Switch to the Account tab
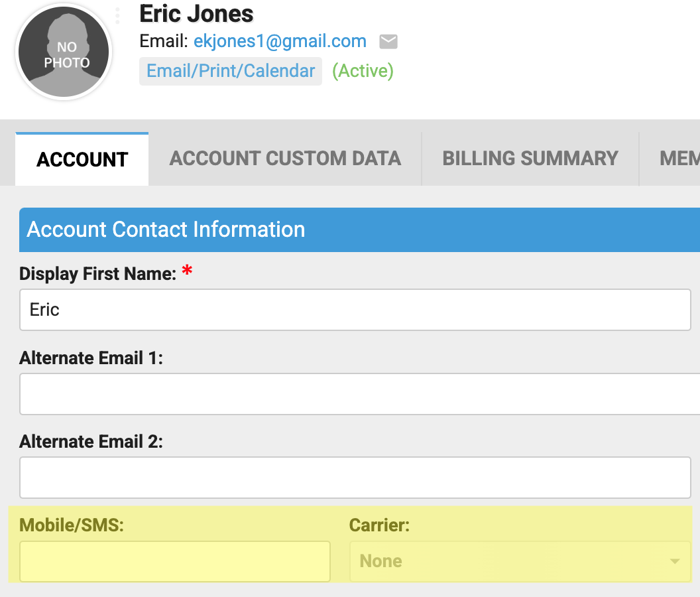 coord(82,159)
